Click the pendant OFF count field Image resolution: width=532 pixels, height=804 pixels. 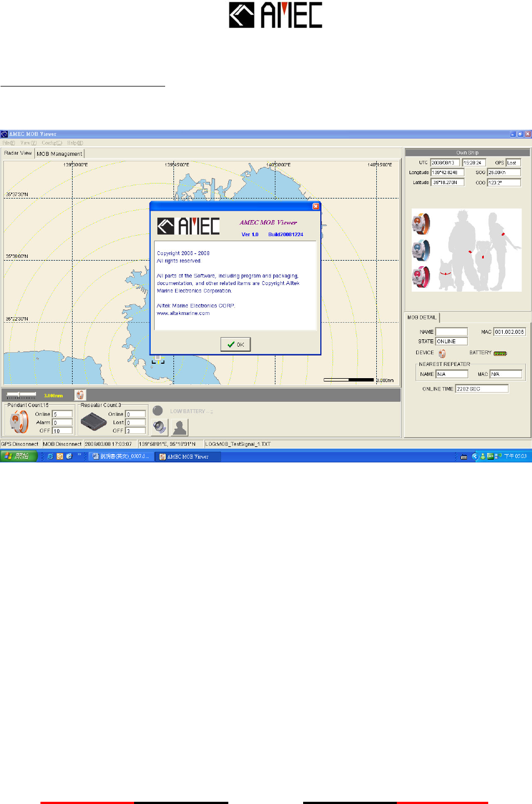(63, 431)
